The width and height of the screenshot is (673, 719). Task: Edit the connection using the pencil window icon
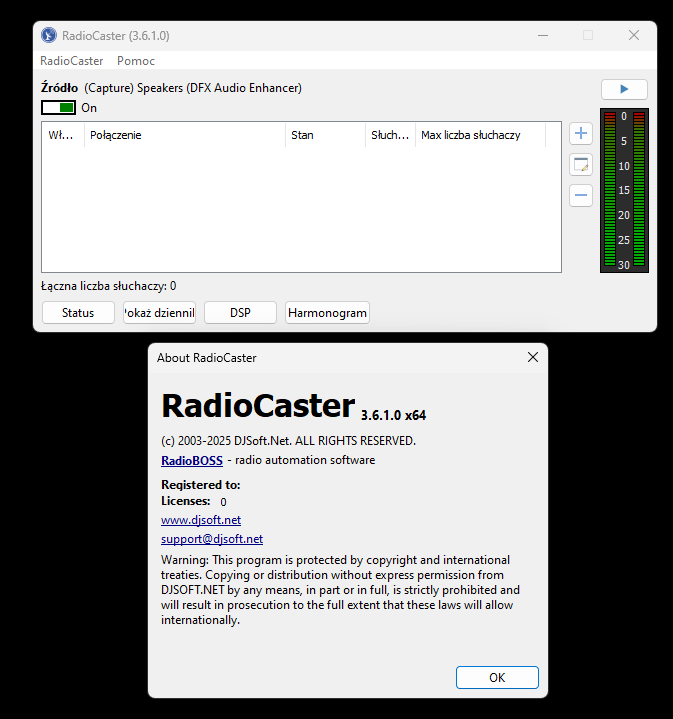[581, 165]
